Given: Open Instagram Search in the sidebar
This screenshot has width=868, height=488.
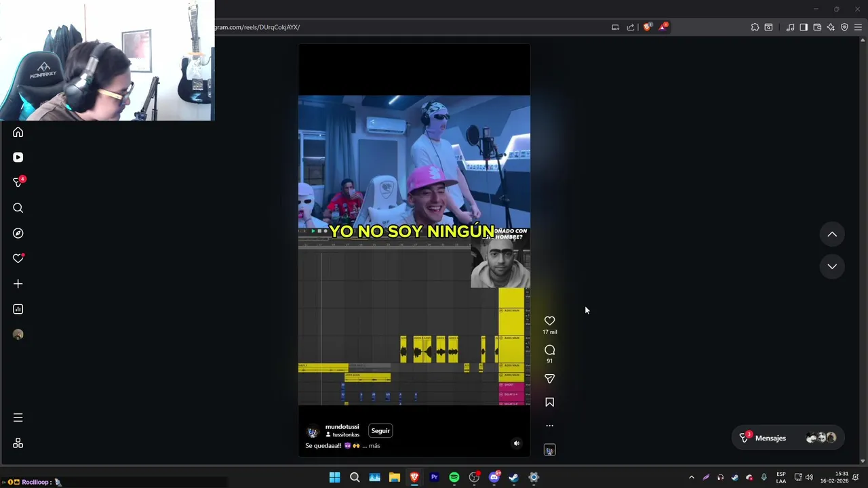Looking at the screenshot, I should [x=18, y=208].
